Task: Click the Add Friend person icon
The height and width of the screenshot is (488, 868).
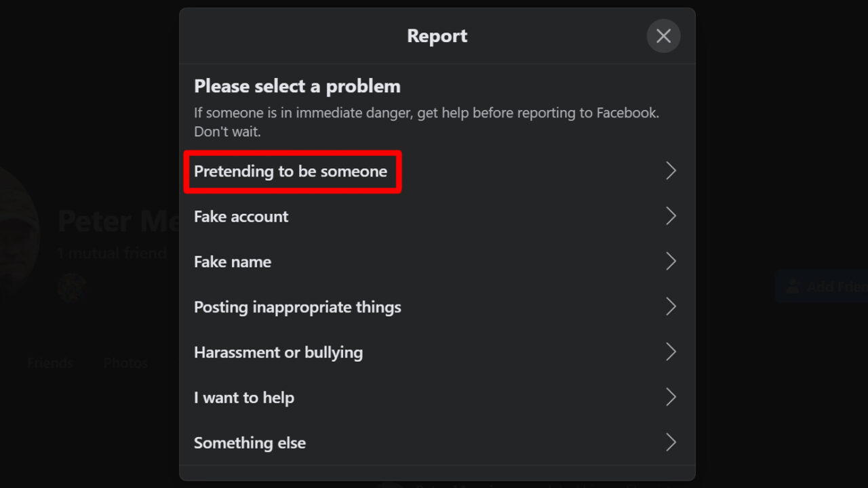Action: (795, 286)
